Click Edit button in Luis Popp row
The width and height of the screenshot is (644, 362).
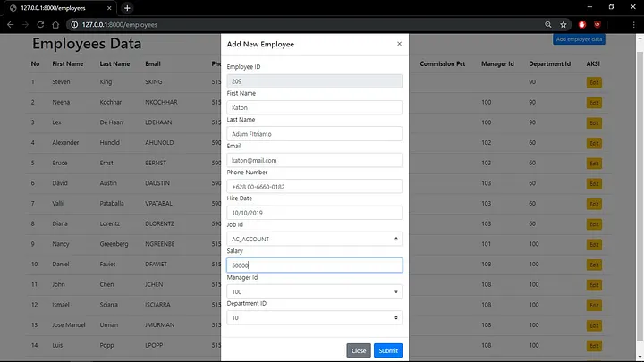click(594, 346)
